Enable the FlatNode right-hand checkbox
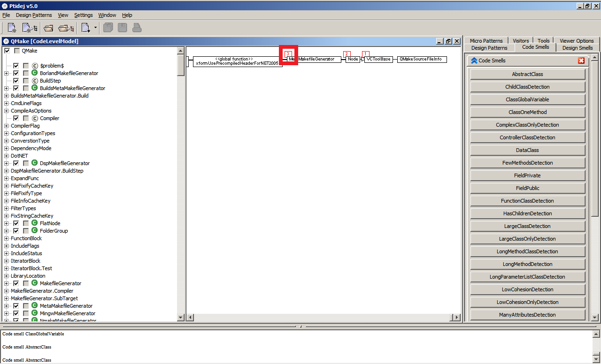 pyautogui.click(x=26, y=223)
